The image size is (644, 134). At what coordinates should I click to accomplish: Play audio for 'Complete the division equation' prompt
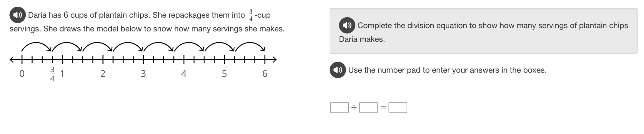347,25
